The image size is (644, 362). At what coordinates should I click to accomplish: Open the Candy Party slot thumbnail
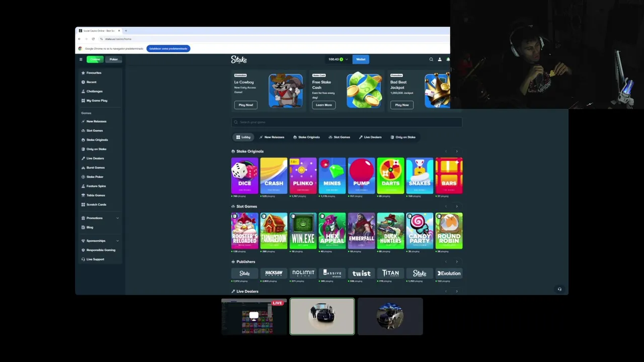point(420,231)
